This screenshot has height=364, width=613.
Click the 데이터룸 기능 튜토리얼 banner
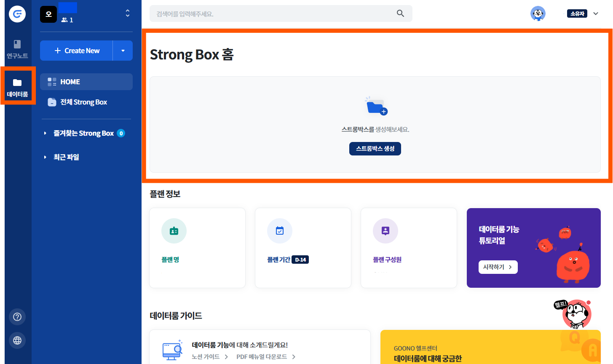click(534, 248)
